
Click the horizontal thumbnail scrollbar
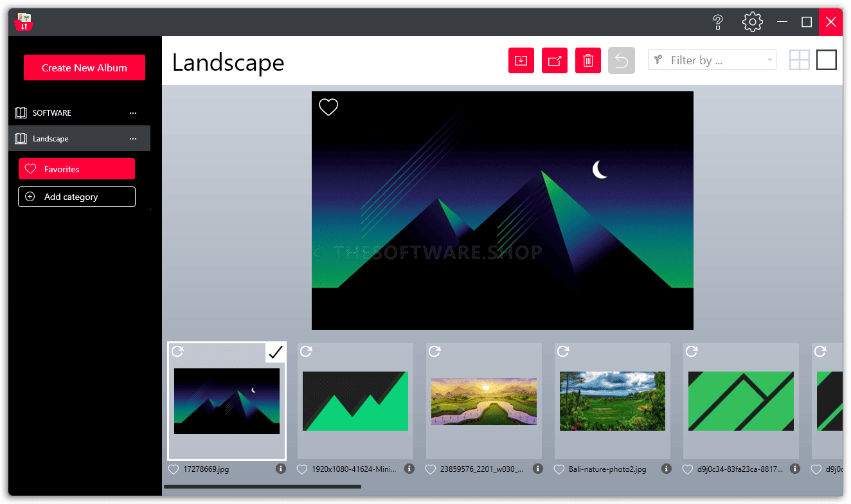[x=262, y=487]
